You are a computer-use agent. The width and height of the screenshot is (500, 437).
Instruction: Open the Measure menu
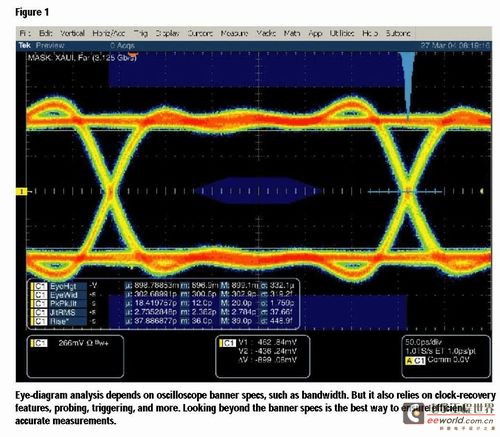click(234, 33)
